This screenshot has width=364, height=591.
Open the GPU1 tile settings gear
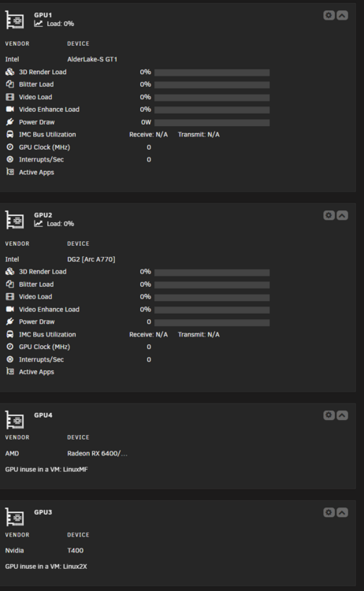coord(329,15)
